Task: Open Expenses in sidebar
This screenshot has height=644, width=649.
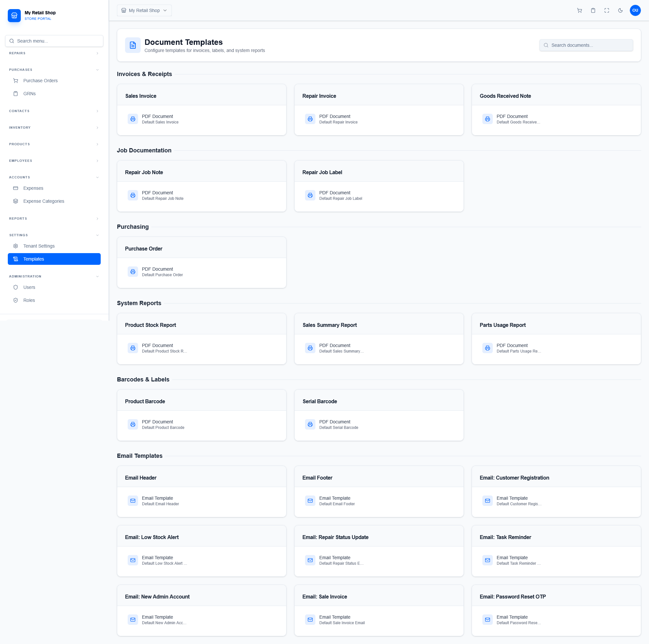Action: [54, 188]
